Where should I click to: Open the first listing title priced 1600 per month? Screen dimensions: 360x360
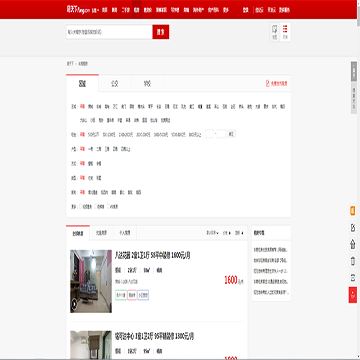pos(152,256)
